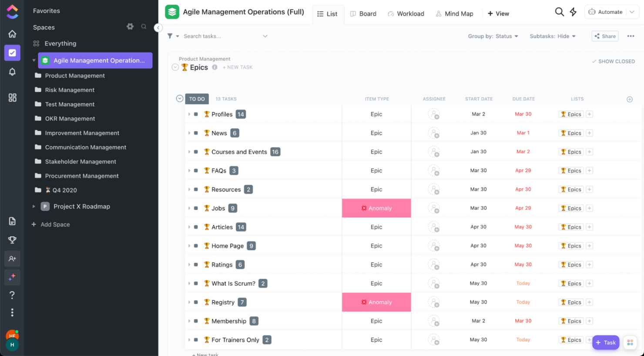Select the List view tab

point(328,14)
